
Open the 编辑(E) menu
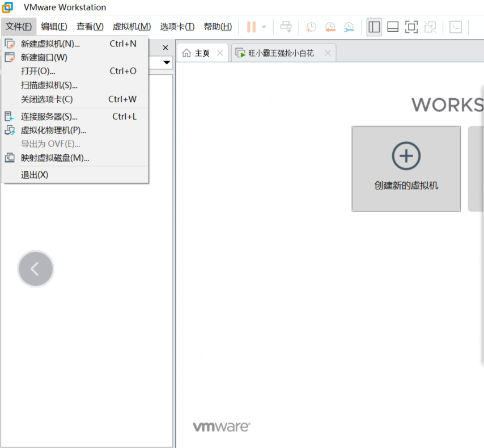54,27
